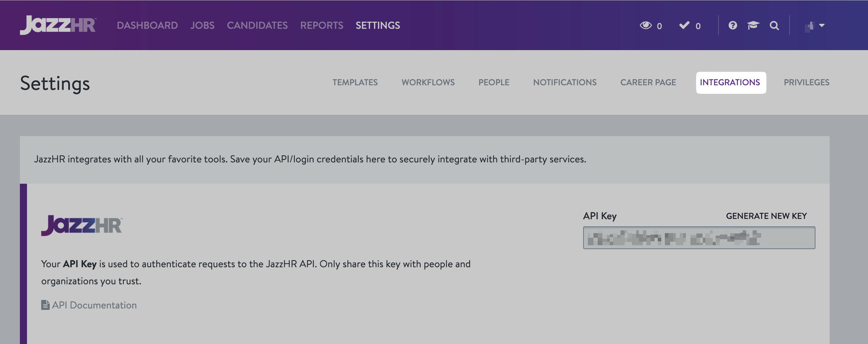868x344 pixels.
Task: Click the search magnifier icon
Action: (774, 26)
